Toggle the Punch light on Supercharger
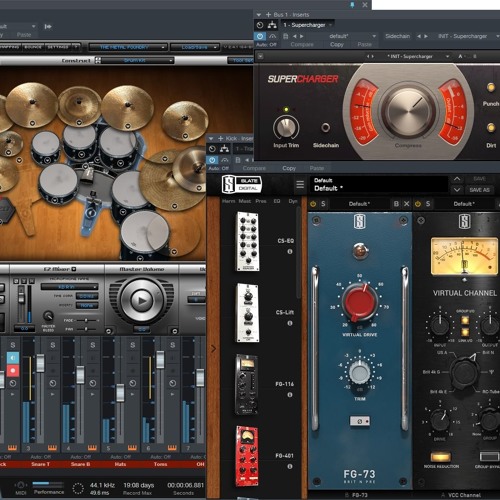Image resolution: width=500 pixels, height=500 pixels. pos(490,87)
